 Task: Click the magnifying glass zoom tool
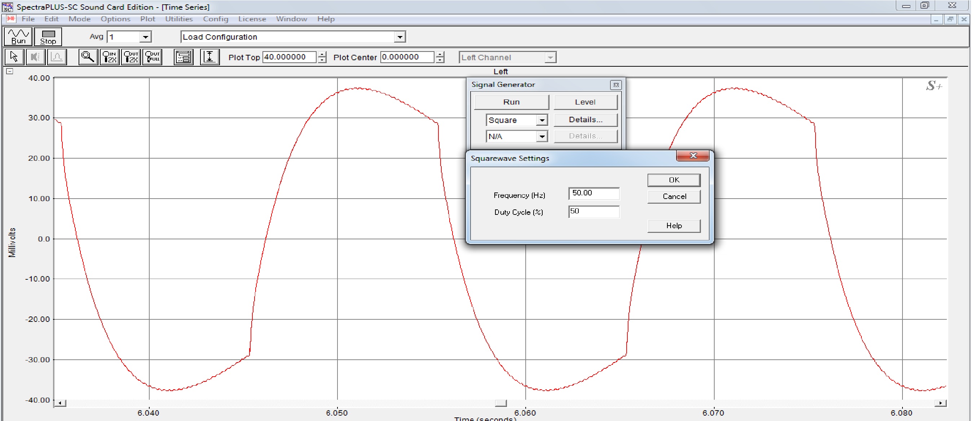tap(88, 57)
